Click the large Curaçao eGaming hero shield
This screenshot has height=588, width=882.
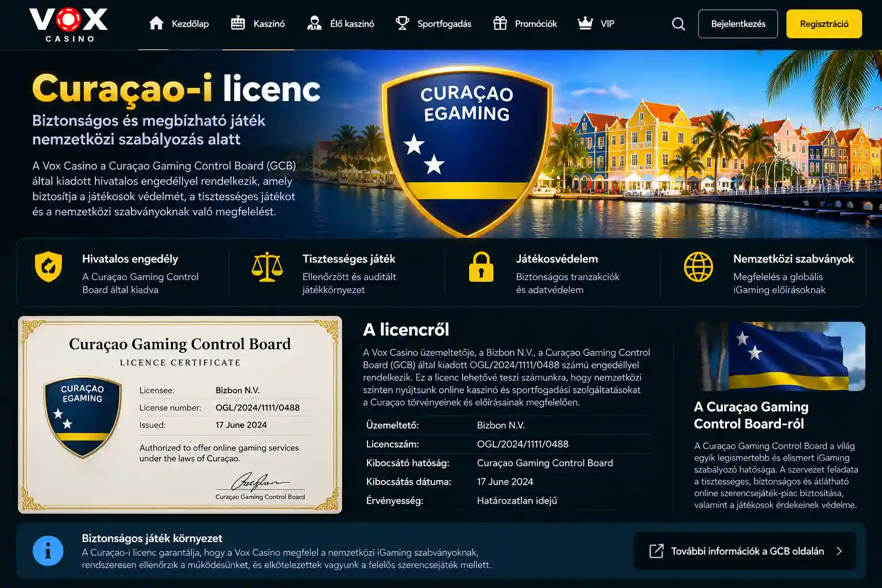pyautogui.click(x=467, y=152)
